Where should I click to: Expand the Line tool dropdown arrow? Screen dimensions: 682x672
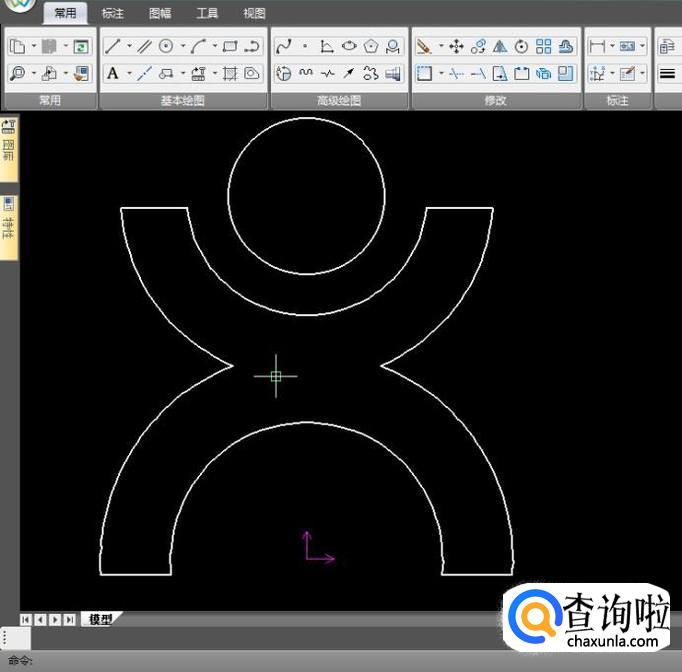click(x=129, y=46)
